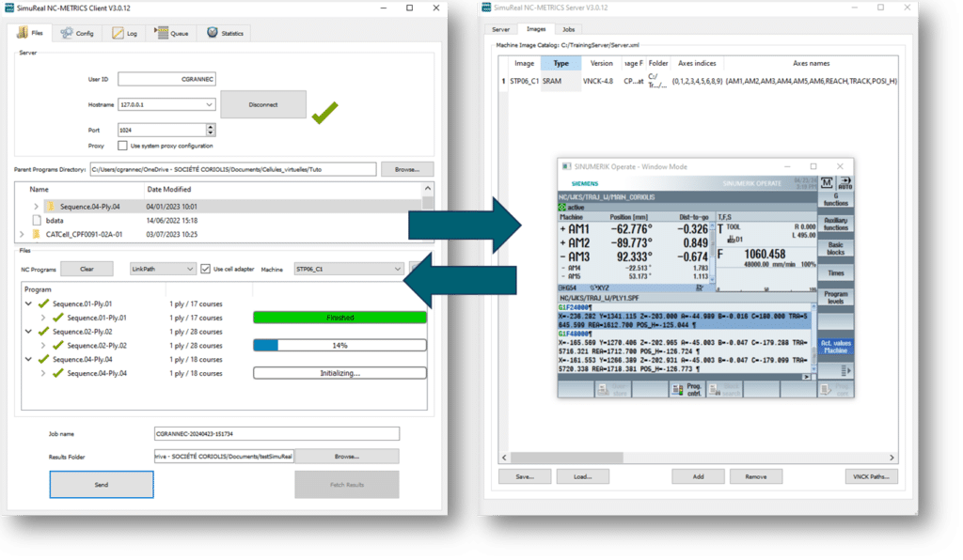Clear the NC Programs list

87,270
